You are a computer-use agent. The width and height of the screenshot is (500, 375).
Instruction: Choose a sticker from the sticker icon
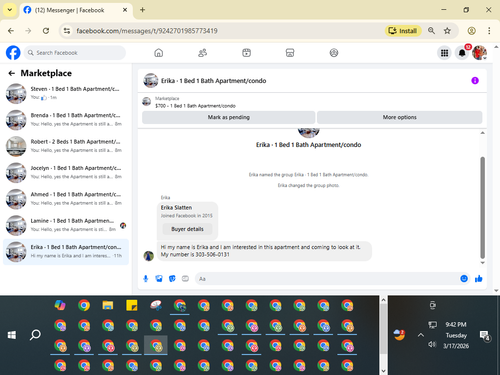[x=172, y=279]
